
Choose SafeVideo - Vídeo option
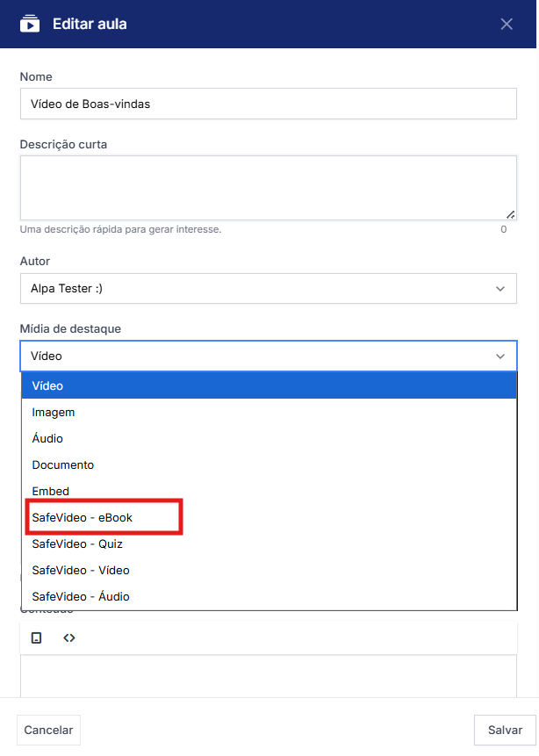(268, 570)
